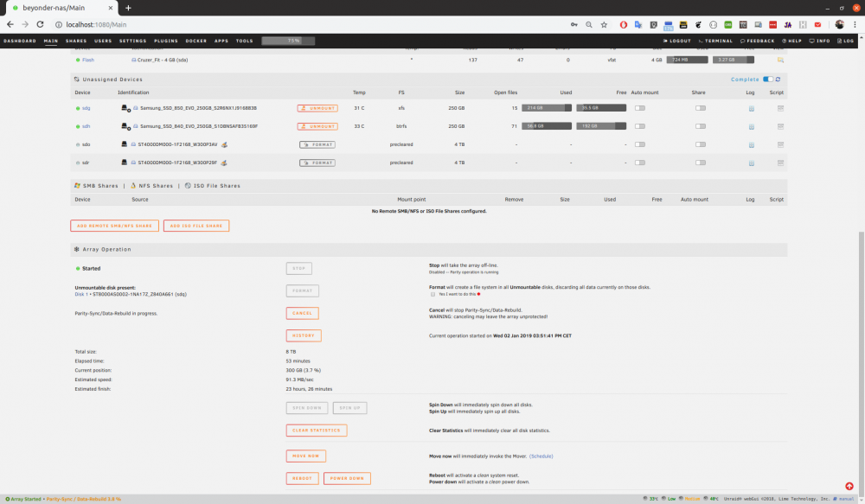The height and width of the screenshot is (504, 865).
Task: Open a new browser tab
Action: pyautogui.click(x=128, y=8)
